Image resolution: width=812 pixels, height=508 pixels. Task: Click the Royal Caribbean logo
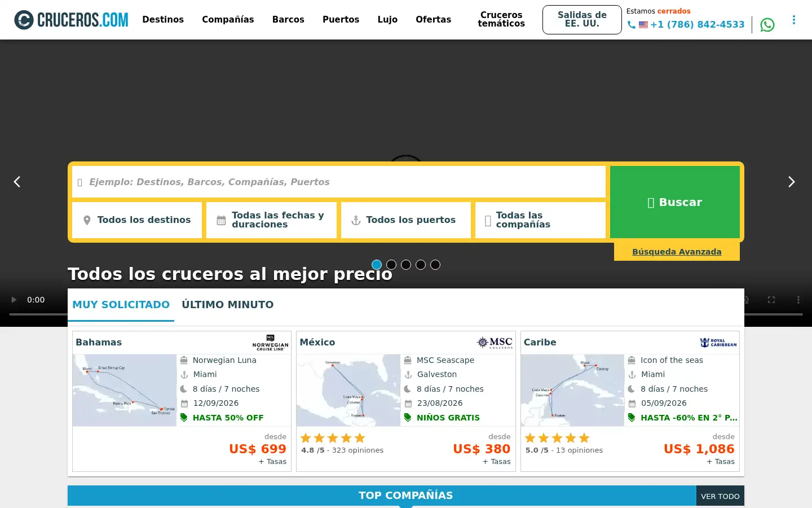718,343
